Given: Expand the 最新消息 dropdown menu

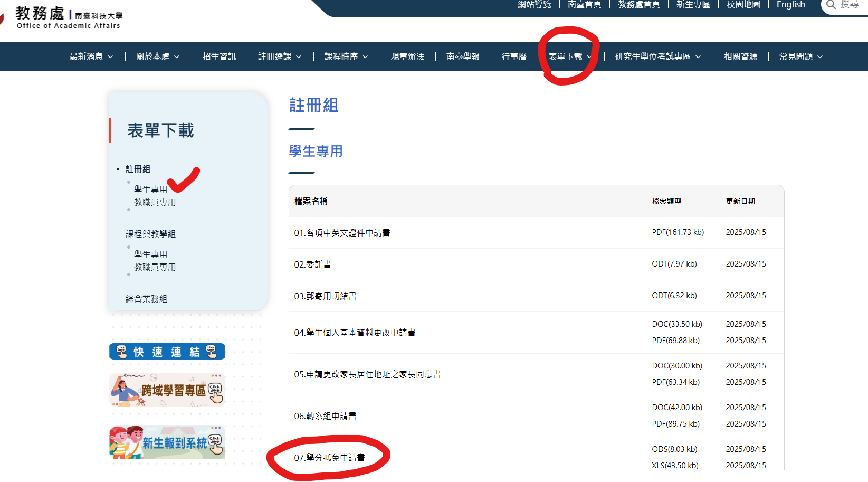Looking at the screenshot, I should pyautogui.click(x=91, y=56).
